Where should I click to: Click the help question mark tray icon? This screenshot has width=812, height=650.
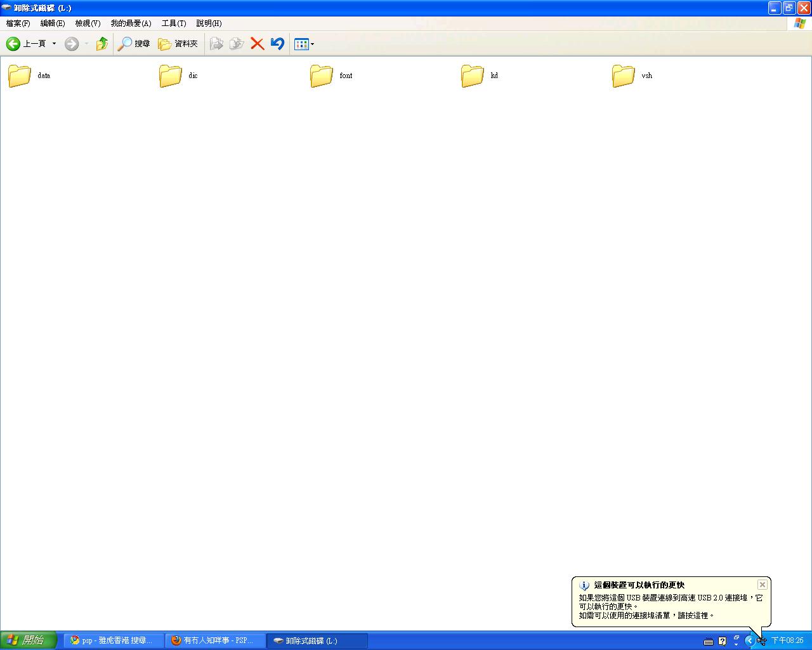[722, 641]
